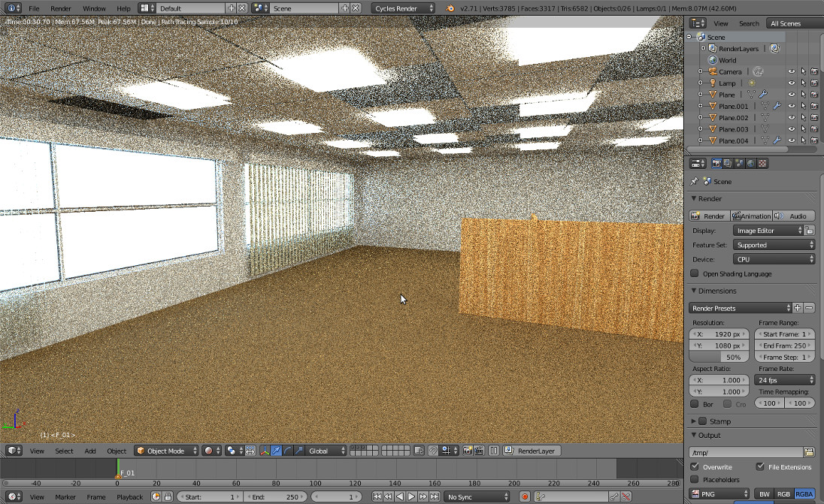Open the Texture properties tab icon
This screenshot has height=504, width=824.
tap(762, 164)
